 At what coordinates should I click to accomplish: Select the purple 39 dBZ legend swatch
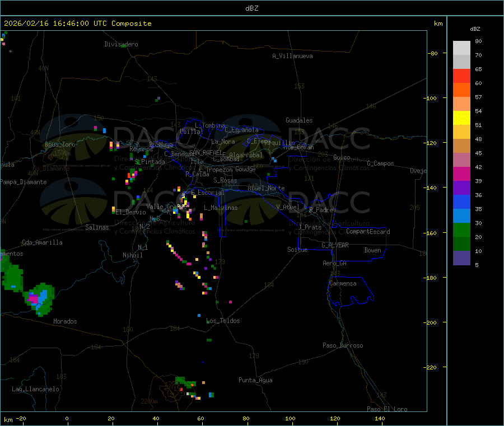461,188
